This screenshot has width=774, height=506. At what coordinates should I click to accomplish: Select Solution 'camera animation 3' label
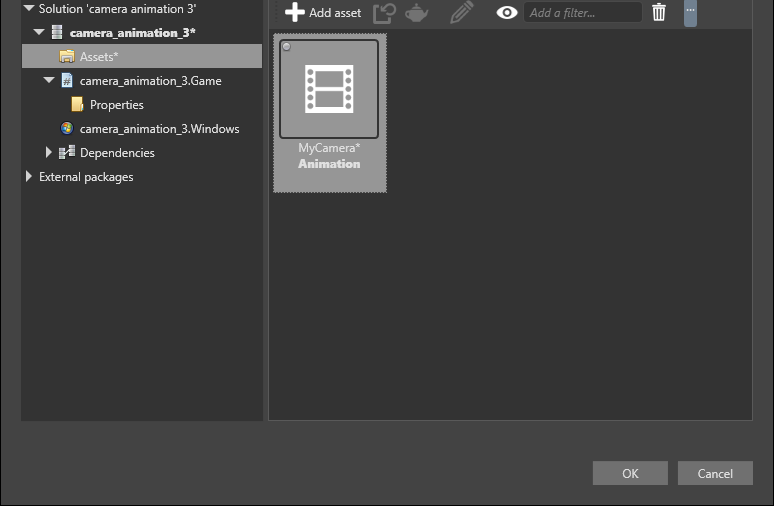click(x=117, y=9)
